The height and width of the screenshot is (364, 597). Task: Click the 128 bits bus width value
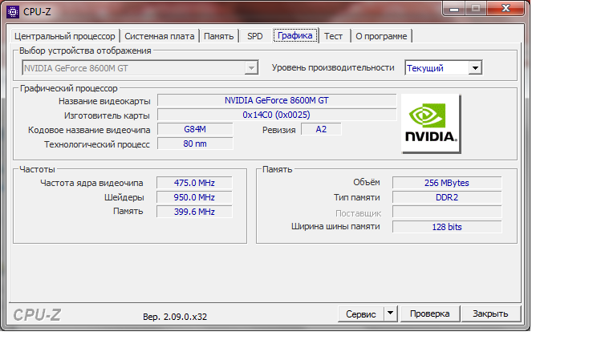[x=447, y=227]
